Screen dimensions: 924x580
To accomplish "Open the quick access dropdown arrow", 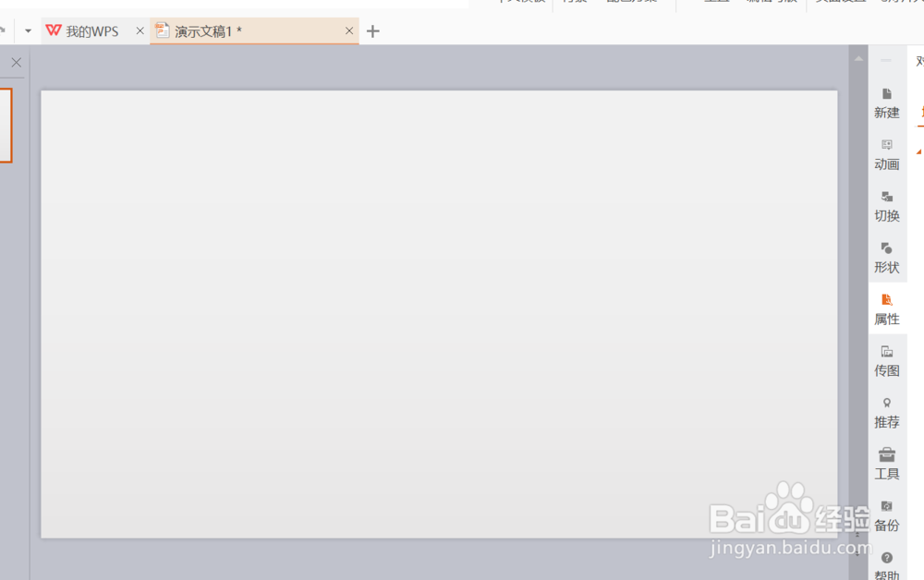I will click(x=28, y=31).
